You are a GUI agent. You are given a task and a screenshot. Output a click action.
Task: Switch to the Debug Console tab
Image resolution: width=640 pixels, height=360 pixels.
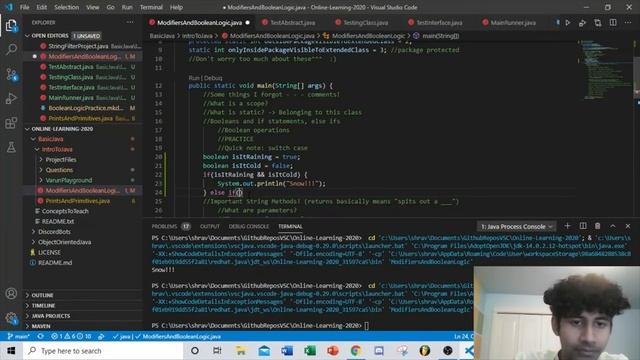(249, 226)
